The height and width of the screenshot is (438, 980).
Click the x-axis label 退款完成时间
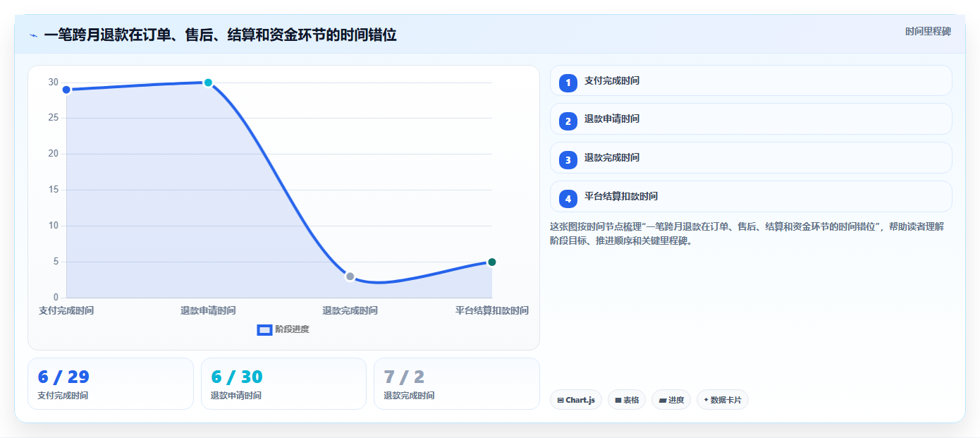tap(350, 310)
